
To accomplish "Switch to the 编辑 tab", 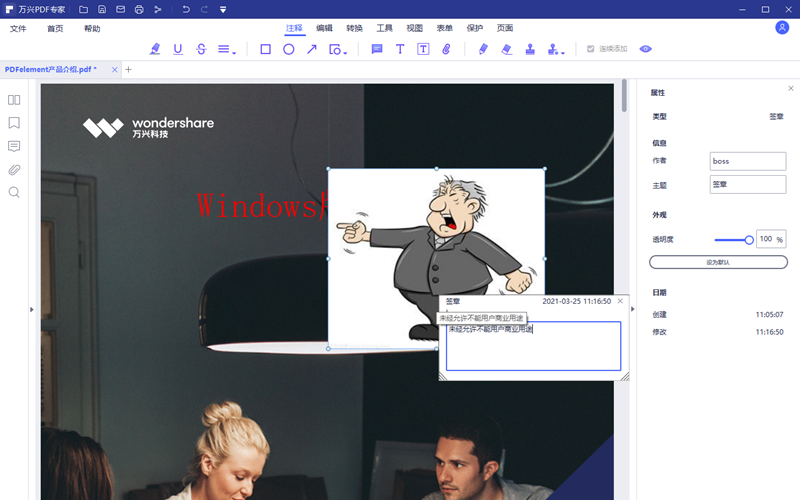I will [324, 29].
